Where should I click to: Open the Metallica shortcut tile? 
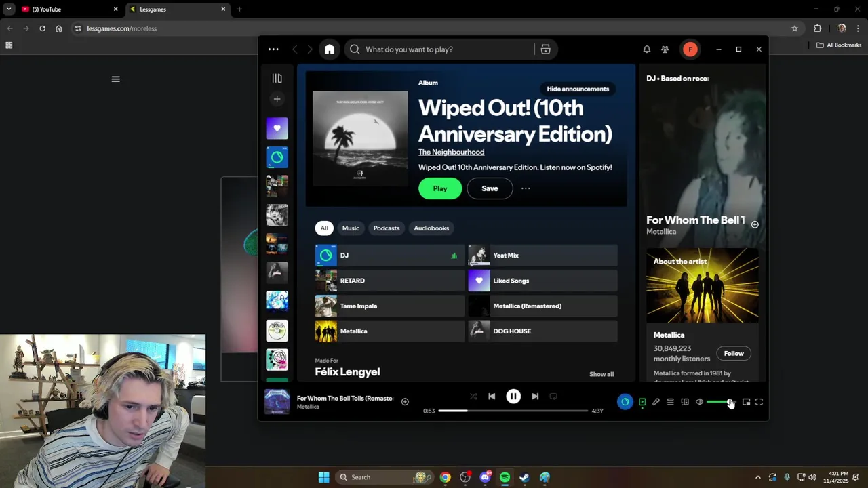tap(390, 331)
